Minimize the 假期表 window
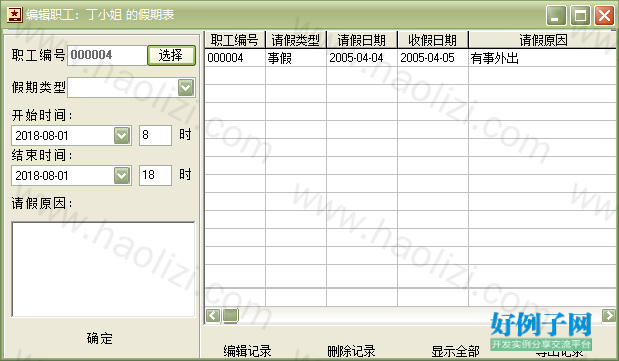The width and height of the screenshot is (619, 361). 556,16
